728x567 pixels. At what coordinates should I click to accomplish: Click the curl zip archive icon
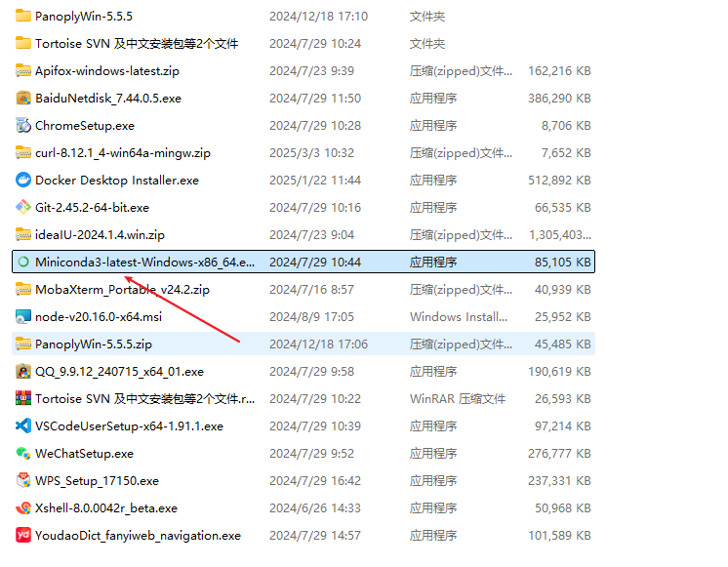pos(23,153)
